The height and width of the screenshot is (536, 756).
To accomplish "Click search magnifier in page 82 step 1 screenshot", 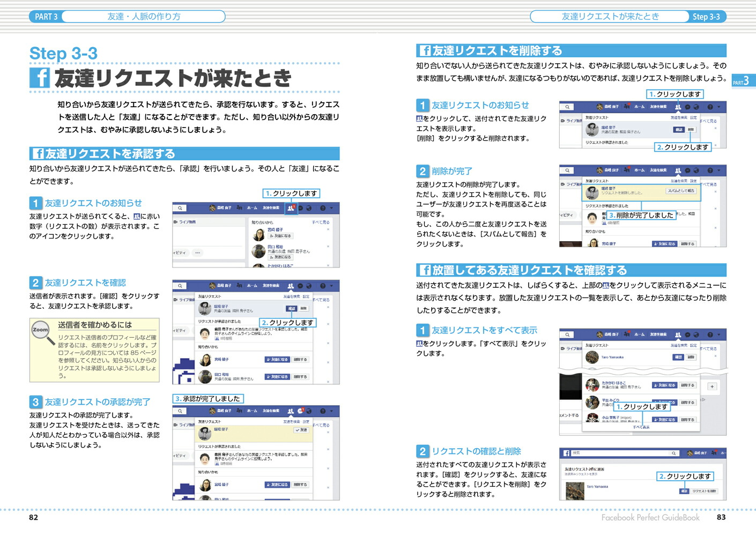I will click(x=181, y=208).
